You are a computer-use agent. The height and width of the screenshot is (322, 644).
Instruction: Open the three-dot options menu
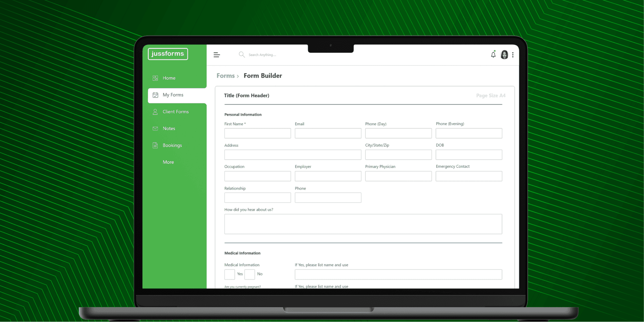coord(513,55)
